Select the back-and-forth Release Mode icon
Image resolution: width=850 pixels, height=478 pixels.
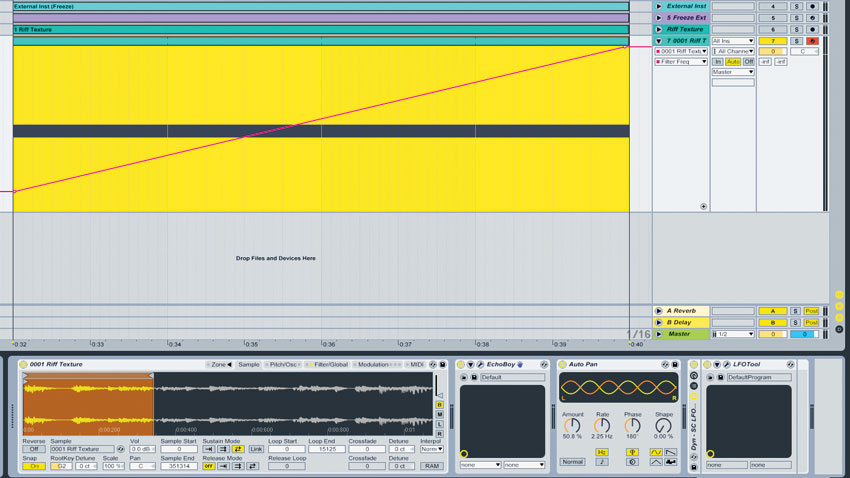253,466
